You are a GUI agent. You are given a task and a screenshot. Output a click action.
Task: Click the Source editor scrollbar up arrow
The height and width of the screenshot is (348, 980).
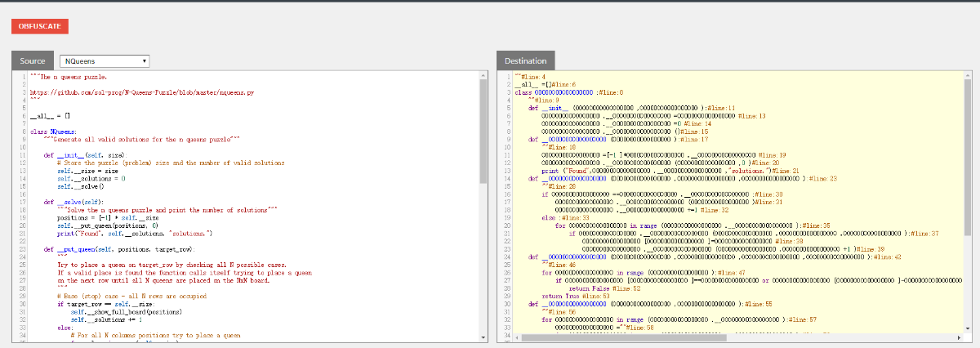[x=484, y=75]
